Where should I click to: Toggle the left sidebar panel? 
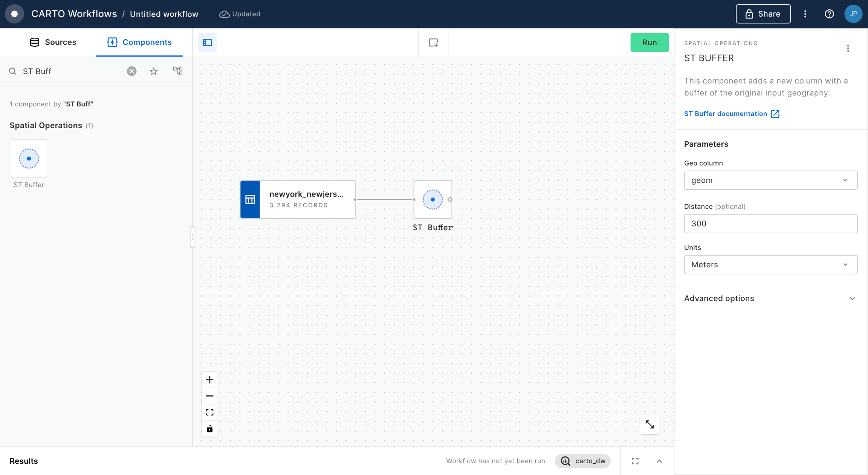207,43
